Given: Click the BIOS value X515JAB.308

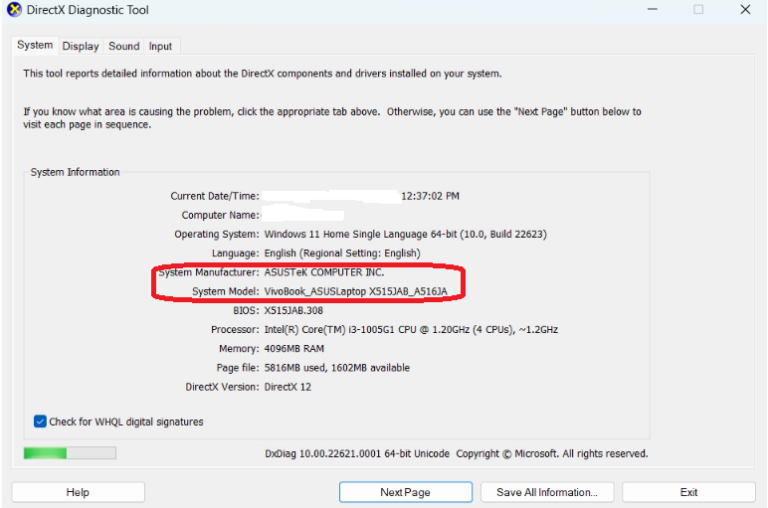Looking at the screenshot, I should pyautogui.click(x=293, y=310).
